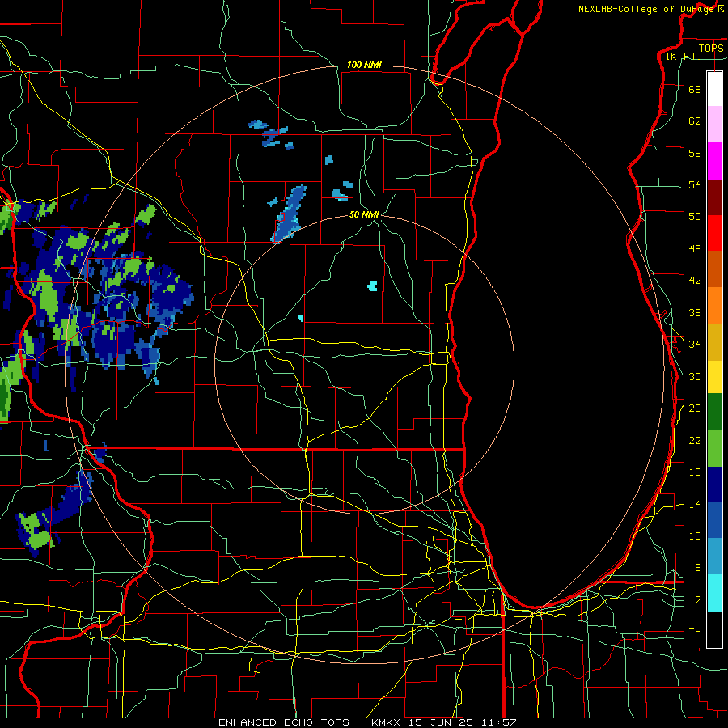This screenshot has width=728, height=728.
Task: Click the 18 value on the legend
Action: click(x=695, y=472)
